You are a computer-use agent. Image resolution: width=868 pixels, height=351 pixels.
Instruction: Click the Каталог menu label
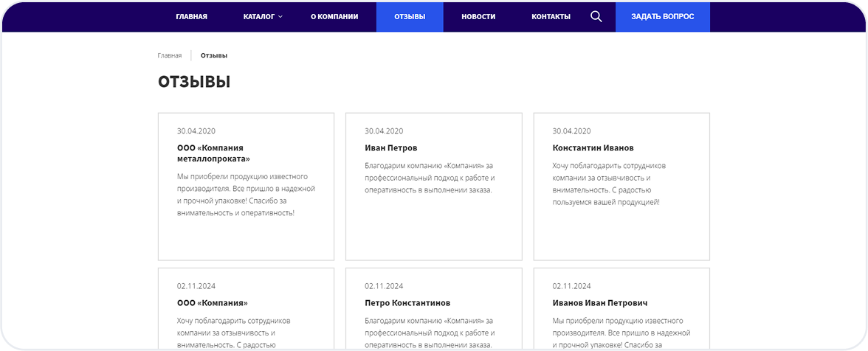coord(258,16)
